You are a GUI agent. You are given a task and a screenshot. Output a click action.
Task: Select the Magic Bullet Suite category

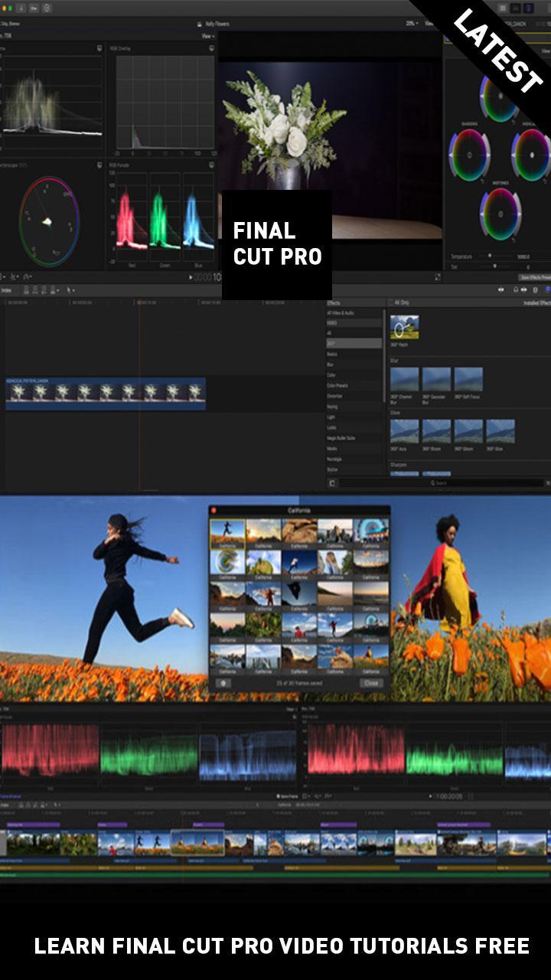[x=354, y=438]
